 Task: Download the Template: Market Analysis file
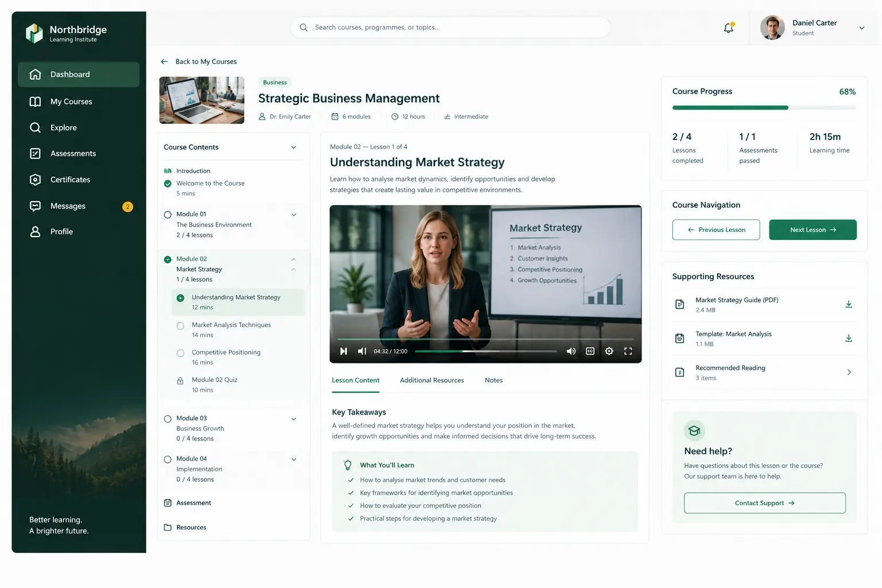point(849,338)
